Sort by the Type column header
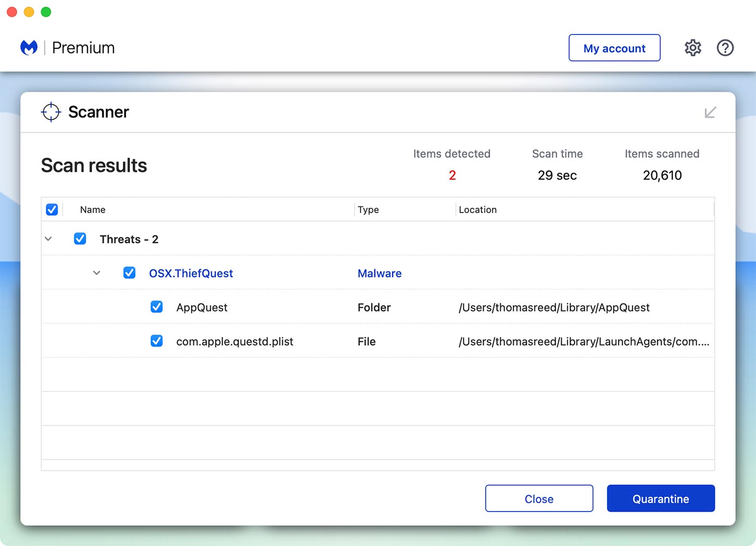The width and height of the screenshot is (756, 546). [x=368, y=210]
